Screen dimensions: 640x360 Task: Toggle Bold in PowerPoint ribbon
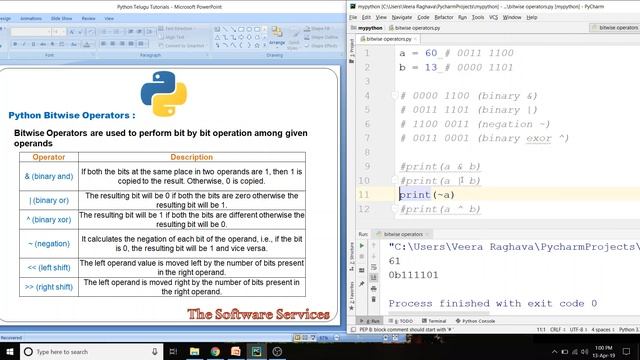[15, 44]
